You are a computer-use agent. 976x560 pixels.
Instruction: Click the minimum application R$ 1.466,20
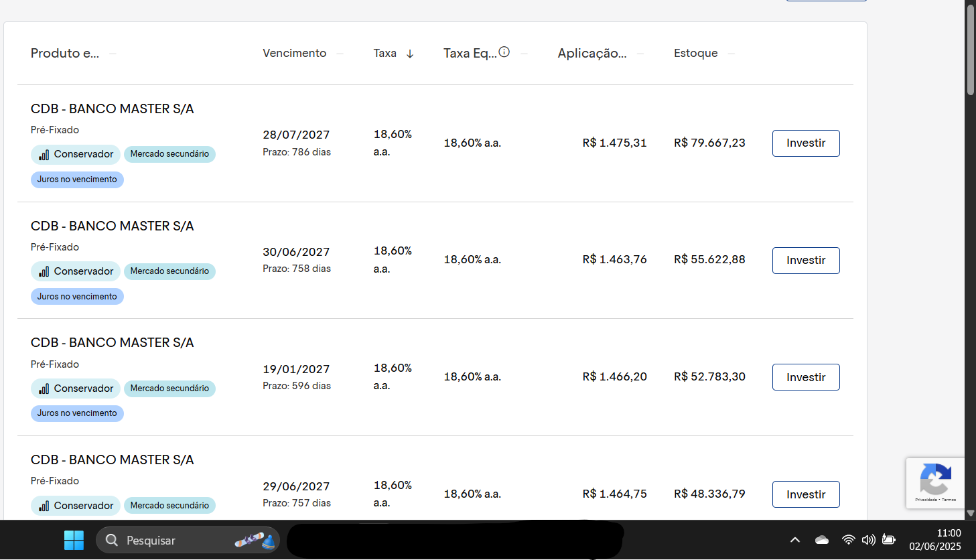(x=615, y=376)
